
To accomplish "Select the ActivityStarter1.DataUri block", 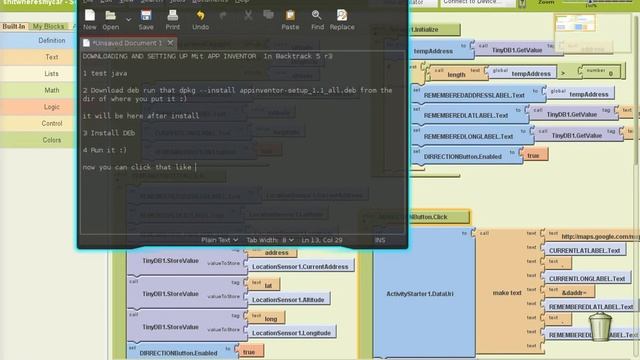I will [420, 293].
